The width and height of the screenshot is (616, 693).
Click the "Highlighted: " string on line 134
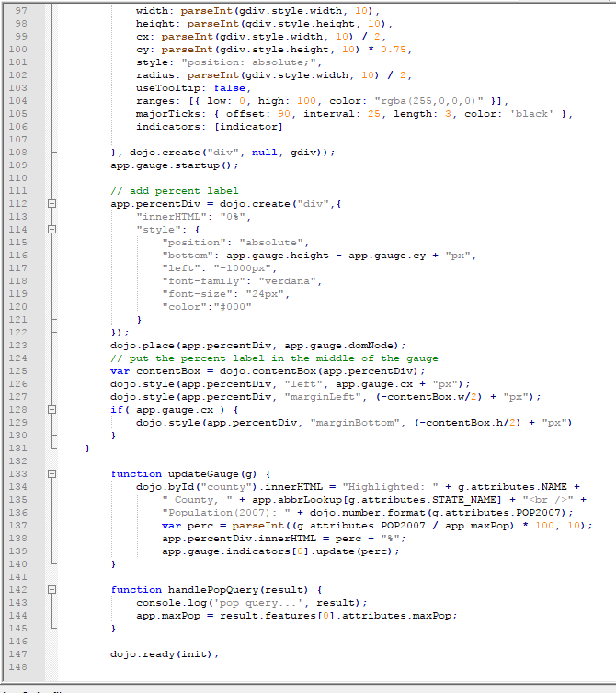tap(390, 487)
